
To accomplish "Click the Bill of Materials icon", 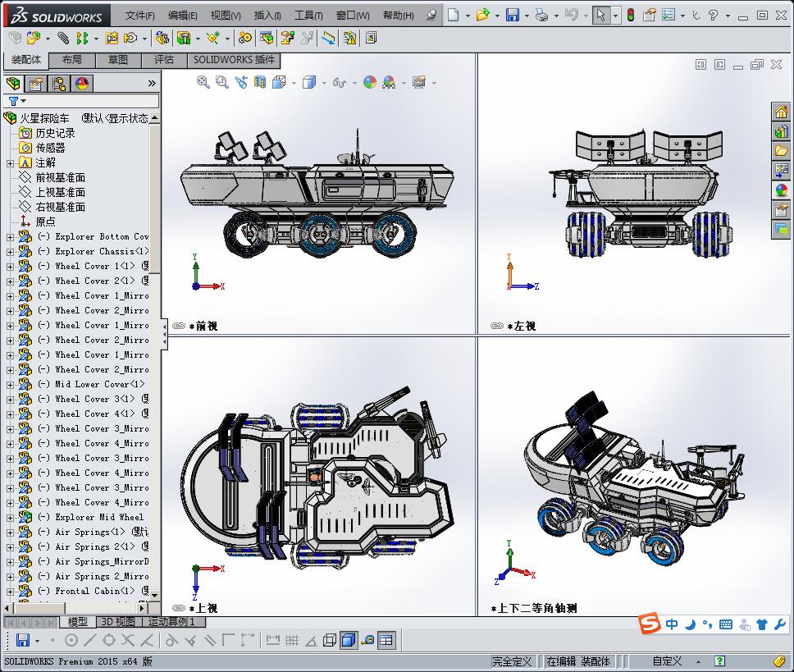I will tap(267, 38).
